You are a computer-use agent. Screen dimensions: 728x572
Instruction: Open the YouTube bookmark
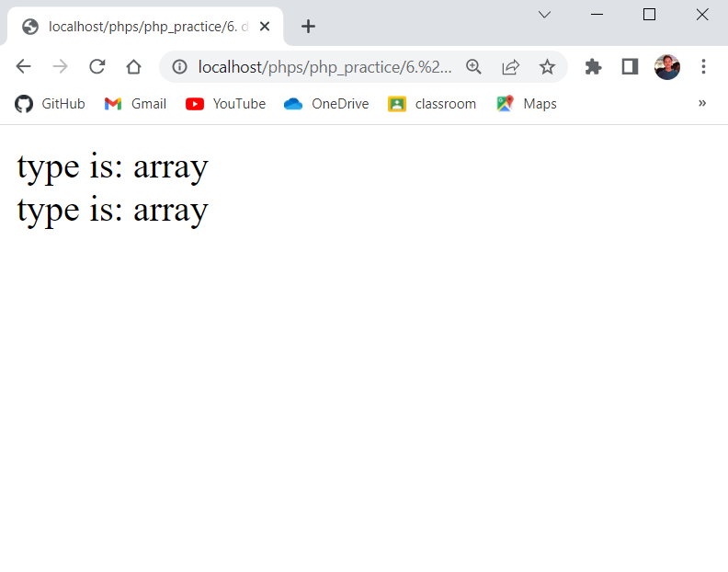(x=226, y=104)
